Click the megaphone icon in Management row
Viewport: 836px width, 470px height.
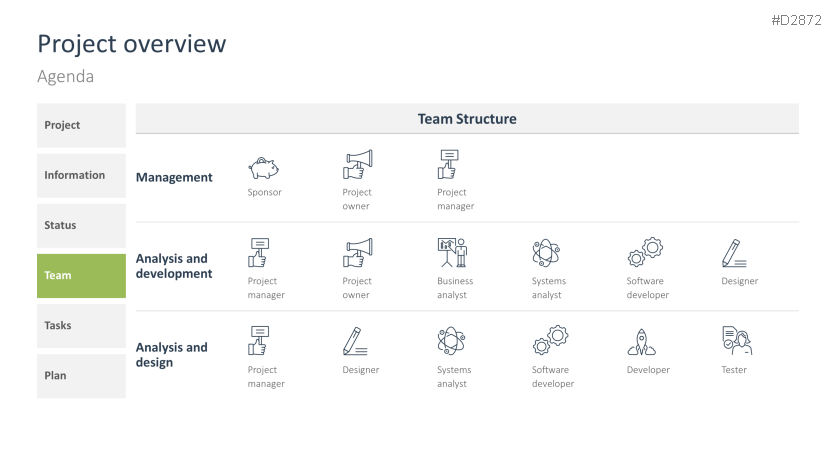[357, 164]
